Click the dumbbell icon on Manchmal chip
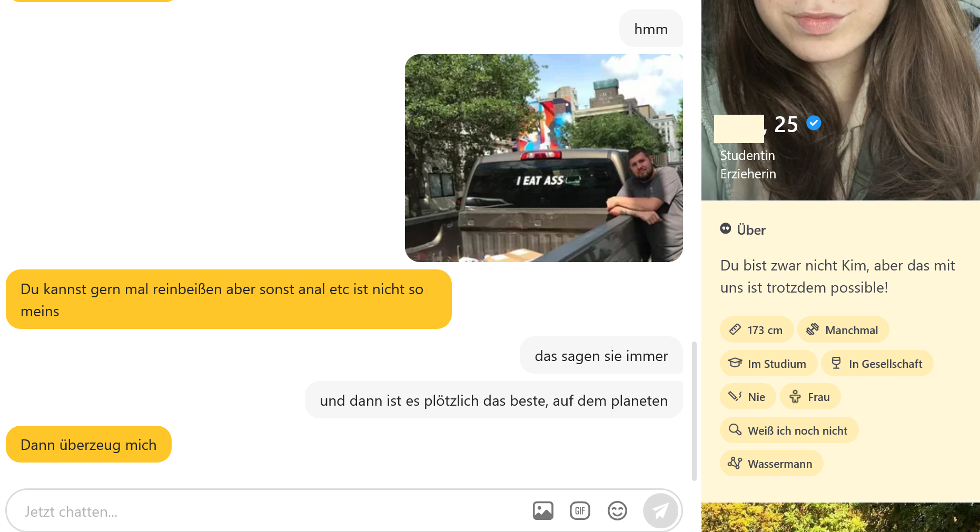Viewport: 980px width, 532px height. coord(813,329)
